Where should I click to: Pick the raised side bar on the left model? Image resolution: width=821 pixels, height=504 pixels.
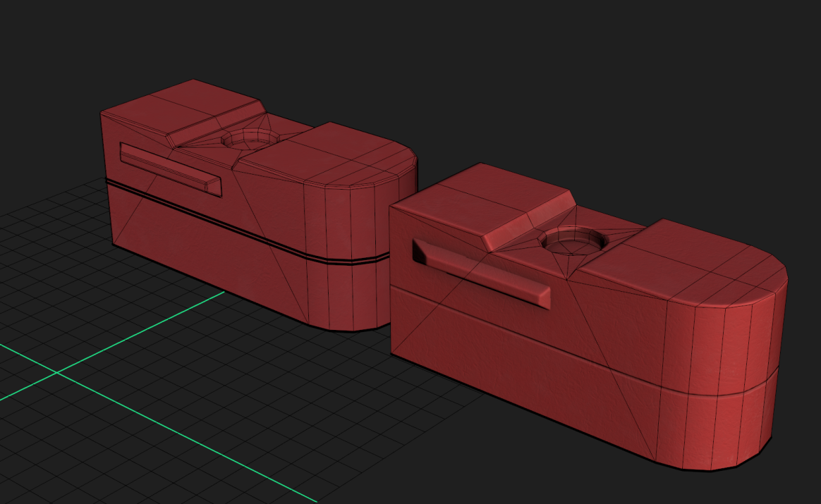171,170
